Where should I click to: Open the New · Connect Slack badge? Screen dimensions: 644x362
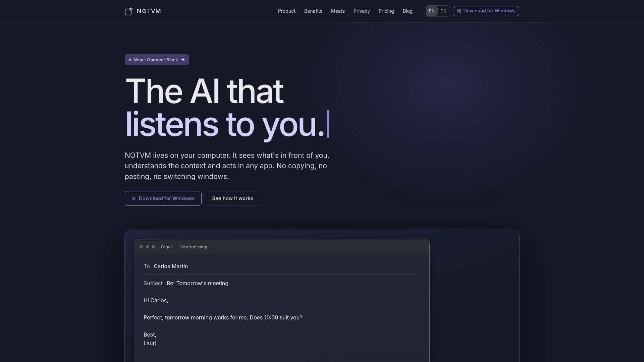[157, 60]
